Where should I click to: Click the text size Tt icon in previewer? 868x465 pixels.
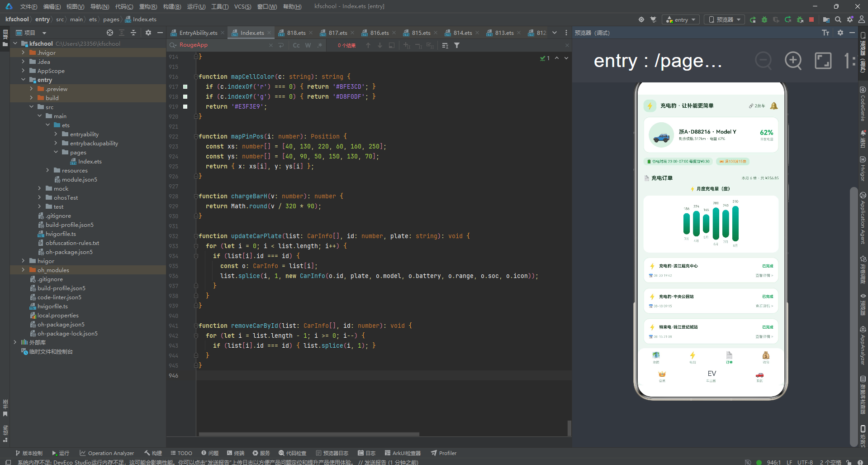tap(825, 33)
